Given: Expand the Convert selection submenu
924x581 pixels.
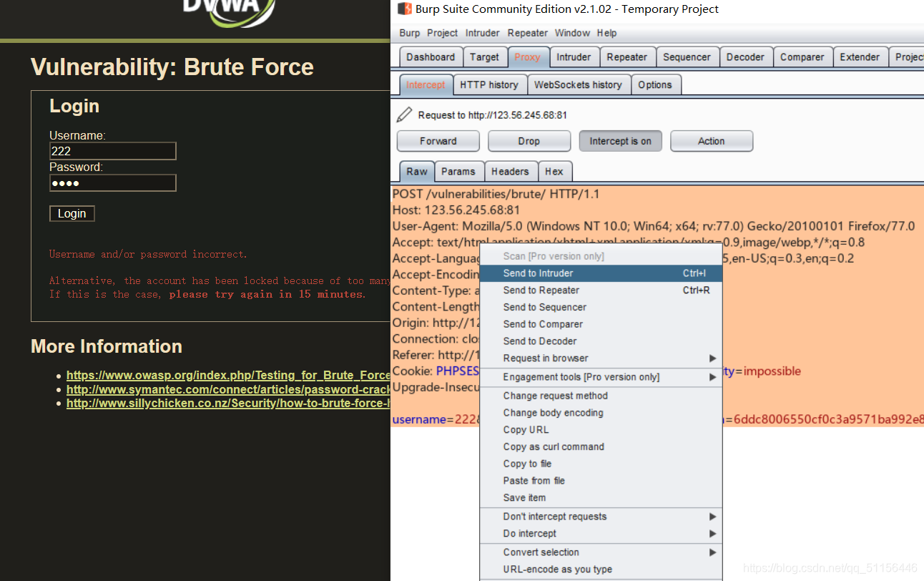Looking at the screenshot, I should (601, 552).
